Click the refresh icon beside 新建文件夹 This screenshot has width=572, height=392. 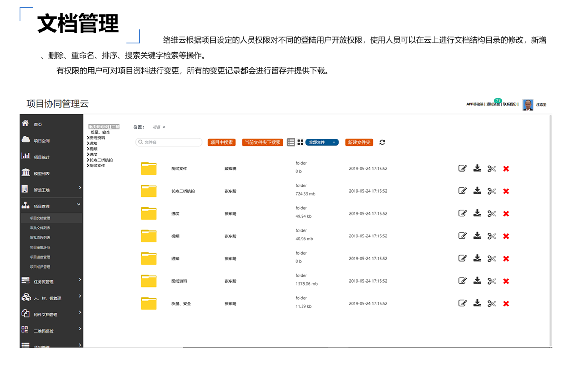382,142
